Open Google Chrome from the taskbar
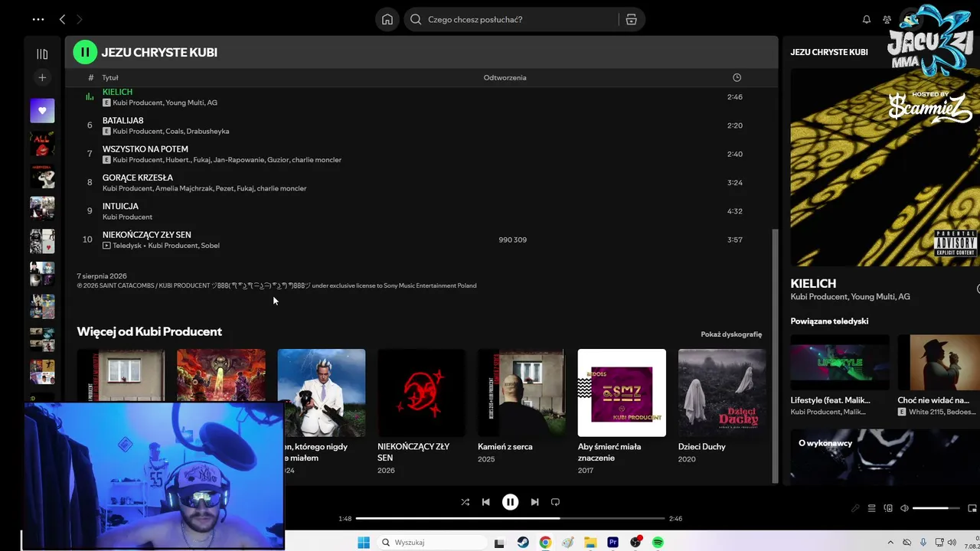The width and height of the screenshot is (980, 551). (x=545, y=543)
